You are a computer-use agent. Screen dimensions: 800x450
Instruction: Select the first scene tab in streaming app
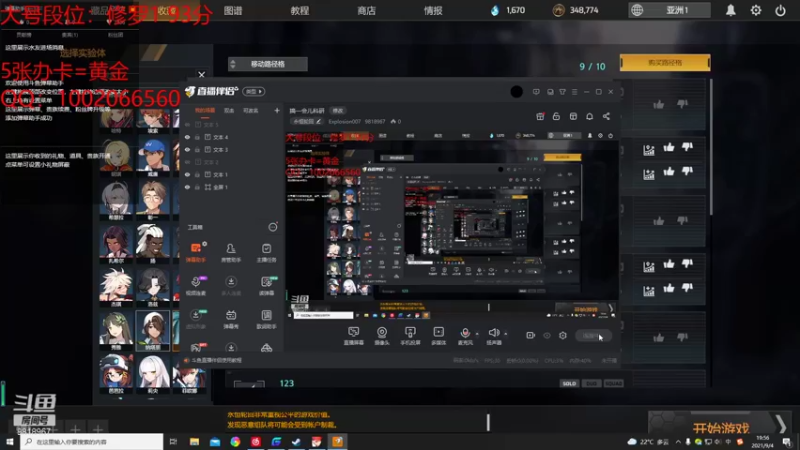point(205,110)
